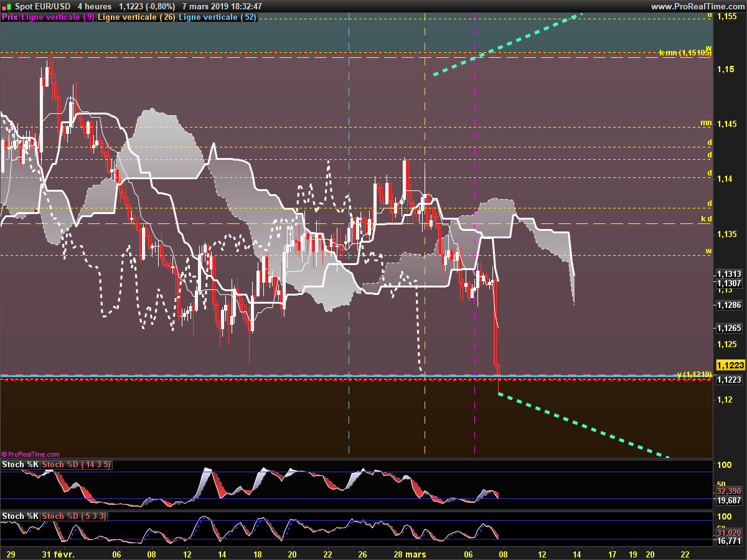Click the 1,1286 price tag on axis

pos(728,306)
